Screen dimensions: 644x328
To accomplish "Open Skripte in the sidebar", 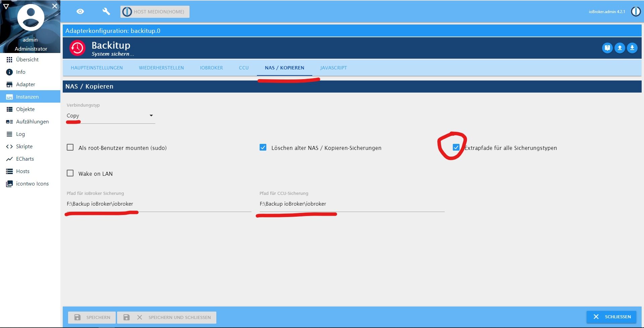I will tap(30, 146).
